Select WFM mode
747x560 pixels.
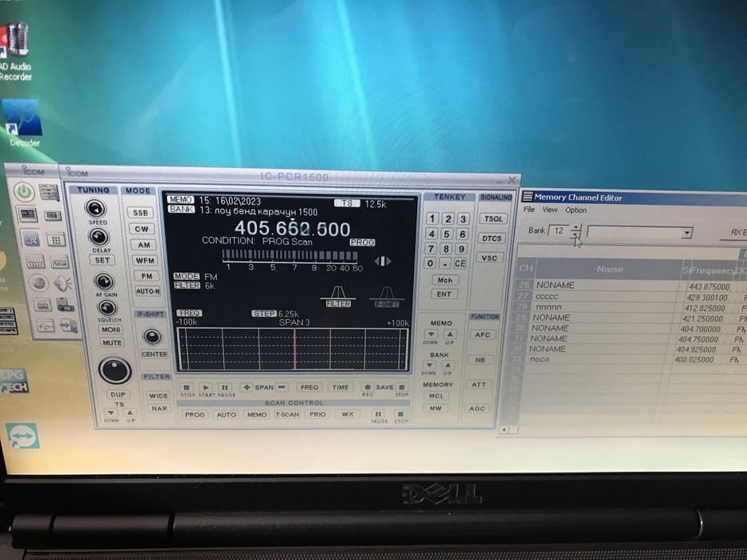click(145, 261)
